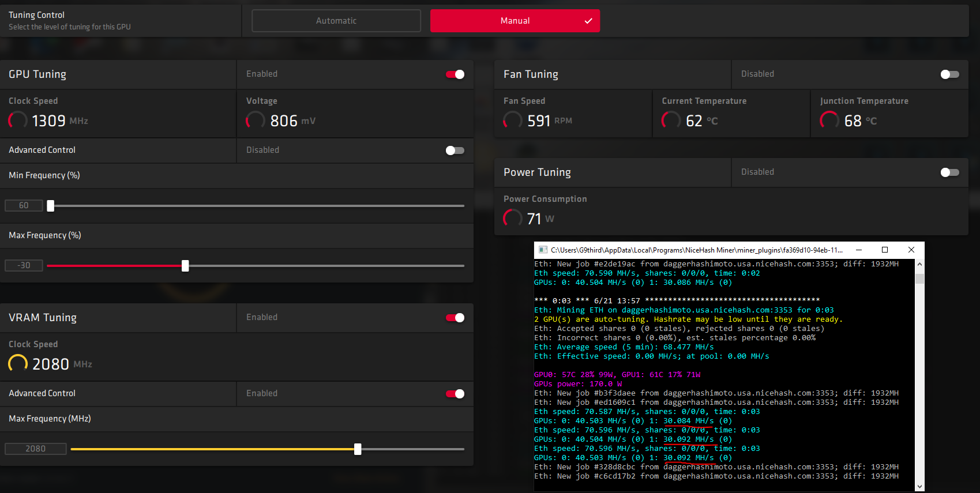Viewport: 980px width, 493px height.
Task: Click VRAM Max Frequency field 2080
Action: pos(35,449)
